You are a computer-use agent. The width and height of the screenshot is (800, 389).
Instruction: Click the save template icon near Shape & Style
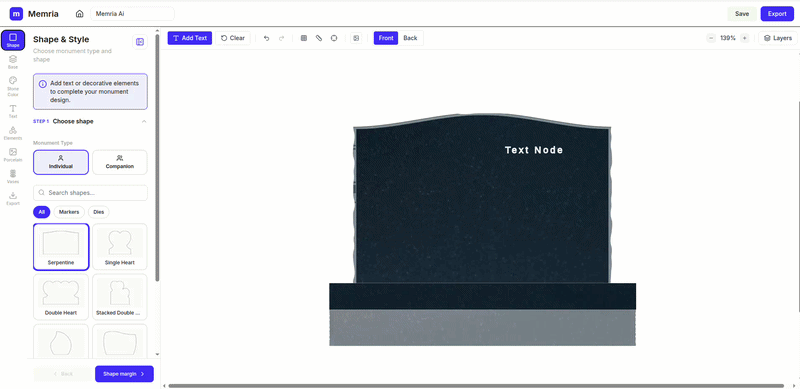point(140,42)
